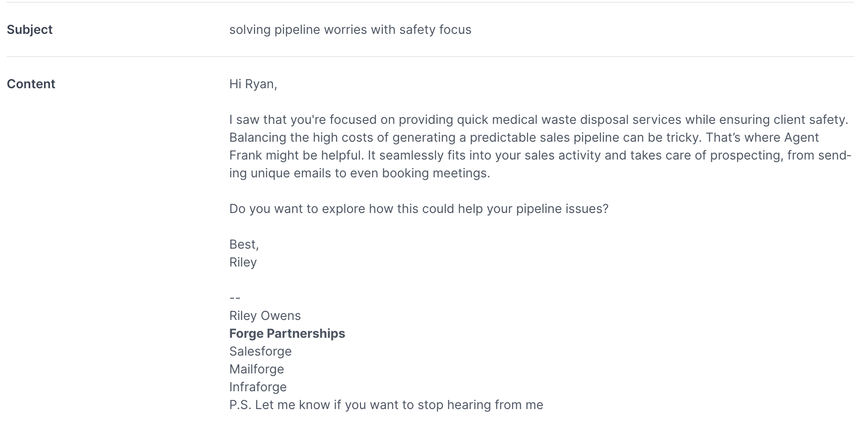Click the 'Best,' sign-off line
Image resolution: width=868 pixels, height=426 pixels.
(x=244, y=244)
